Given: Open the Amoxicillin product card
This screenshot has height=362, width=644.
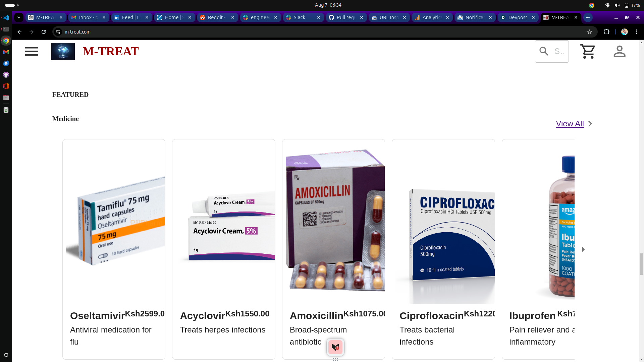Looking at the screenshot, I should click(x=333, y=249).
